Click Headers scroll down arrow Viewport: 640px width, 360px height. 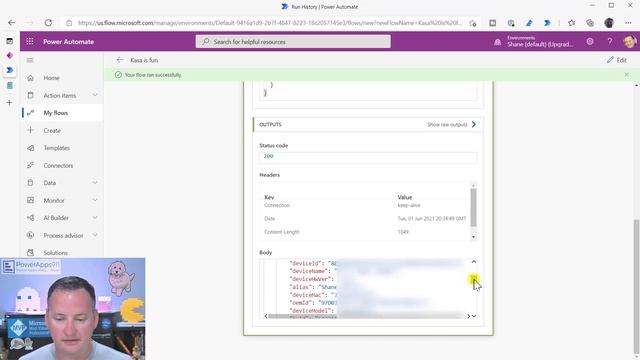473,237
